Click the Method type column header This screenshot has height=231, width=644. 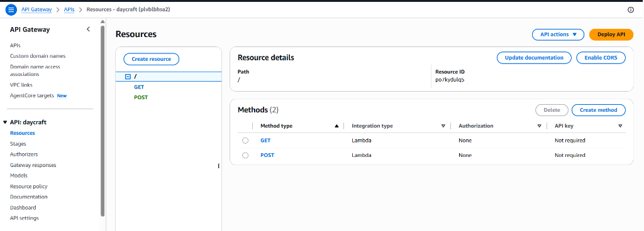click(x=277, y=126)
